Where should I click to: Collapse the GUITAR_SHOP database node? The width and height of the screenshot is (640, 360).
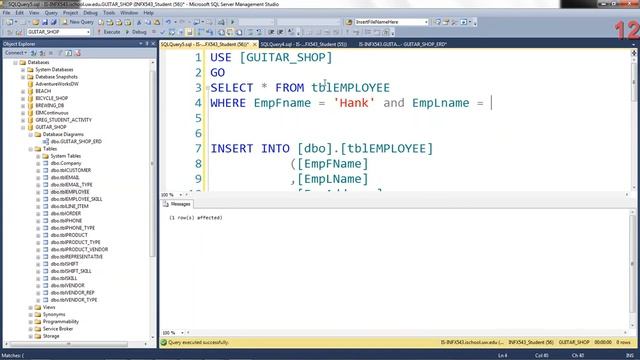point(23,127)
